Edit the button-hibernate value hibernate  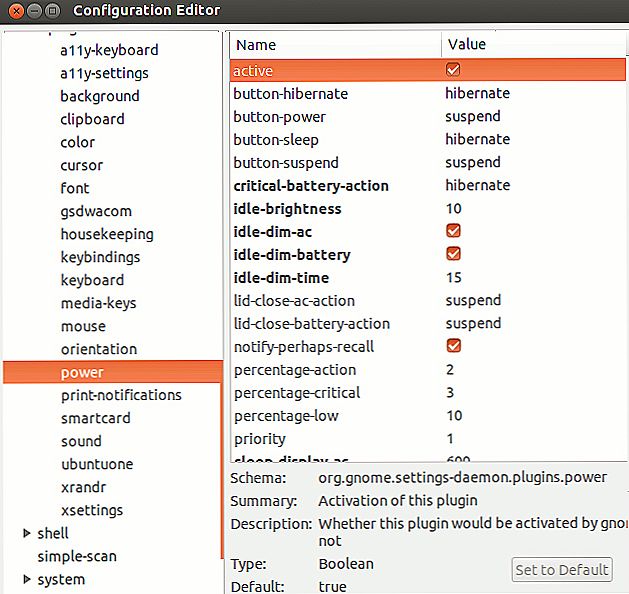[477, 93]
